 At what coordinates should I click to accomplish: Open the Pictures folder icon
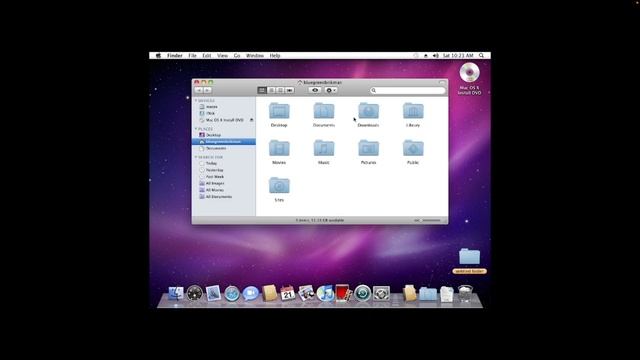(368, 148)
